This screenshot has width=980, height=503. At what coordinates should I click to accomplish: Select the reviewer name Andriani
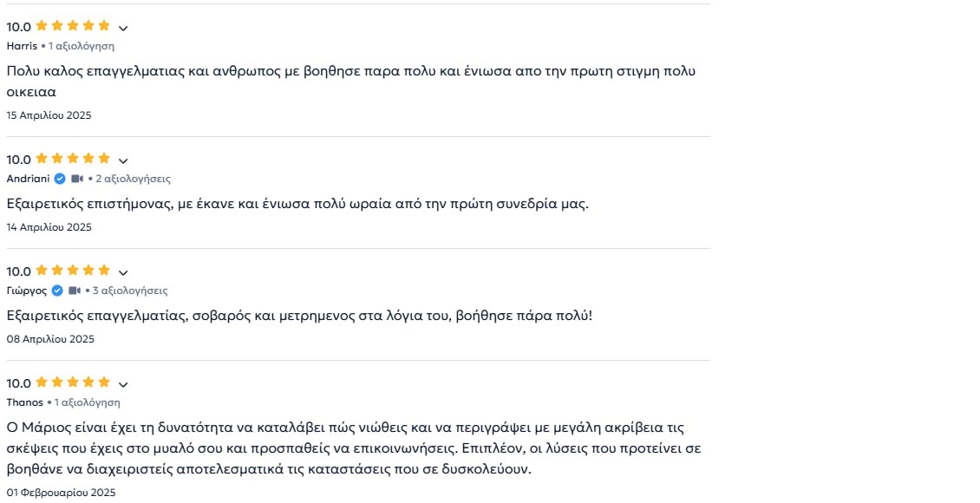pyautogui.click(x=29, y=179)
